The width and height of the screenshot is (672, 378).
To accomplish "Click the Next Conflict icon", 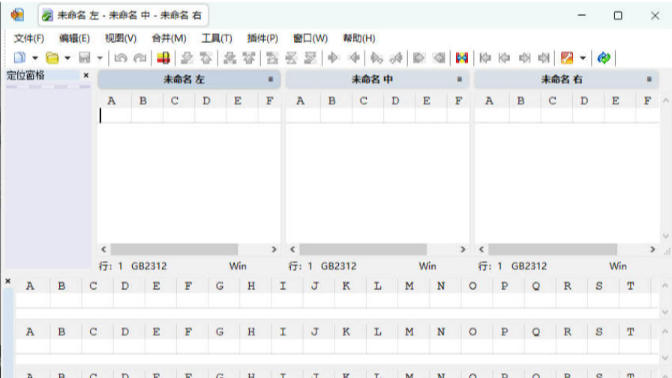I will (230, 57).
